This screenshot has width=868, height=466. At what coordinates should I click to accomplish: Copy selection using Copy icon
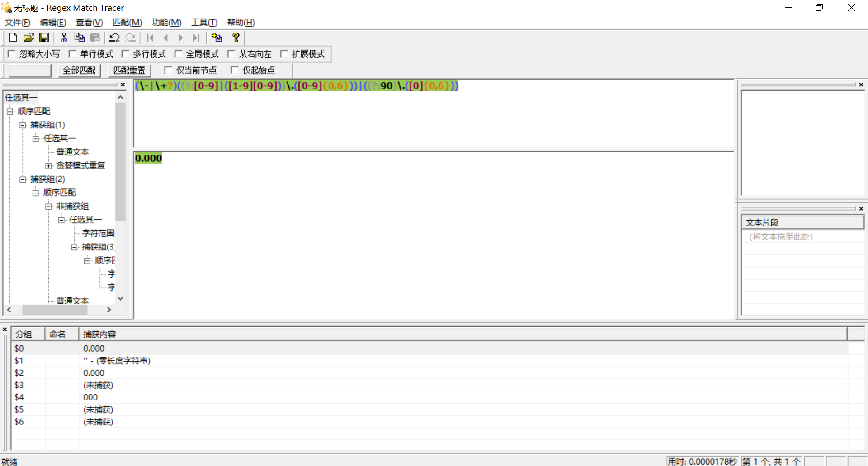(80, 38)
